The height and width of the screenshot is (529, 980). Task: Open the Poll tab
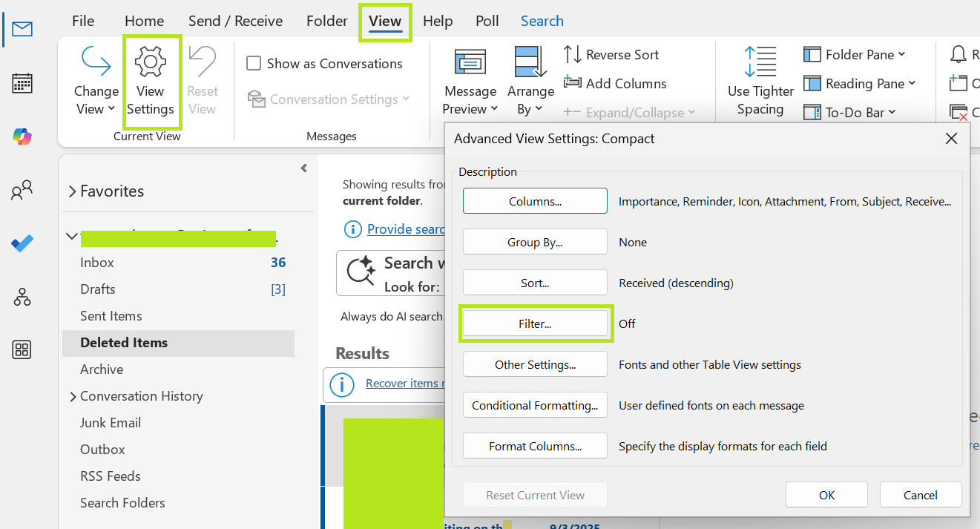[x=487, y=21]
